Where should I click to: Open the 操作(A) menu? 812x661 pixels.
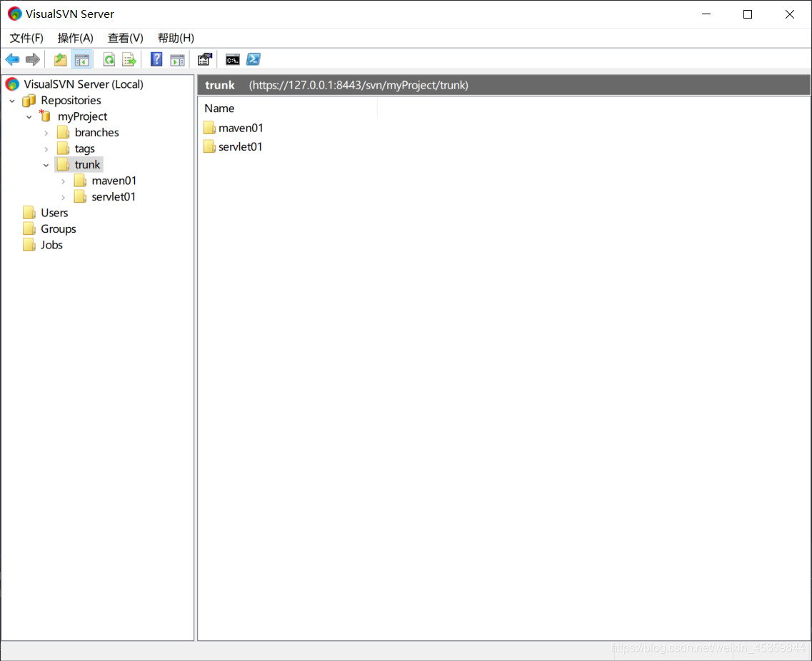click(76, 38)
